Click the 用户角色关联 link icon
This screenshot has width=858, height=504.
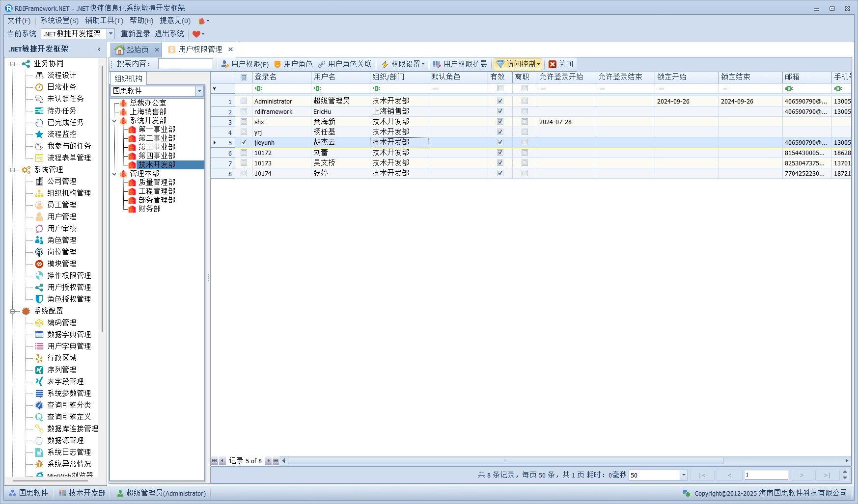[x=322, y=64]
